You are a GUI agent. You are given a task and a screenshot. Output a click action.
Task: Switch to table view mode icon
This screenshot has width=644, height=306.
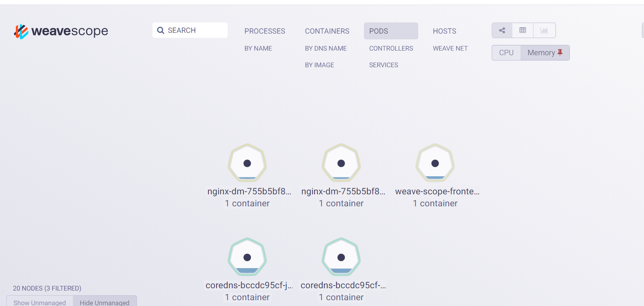[x=523, y=31]
